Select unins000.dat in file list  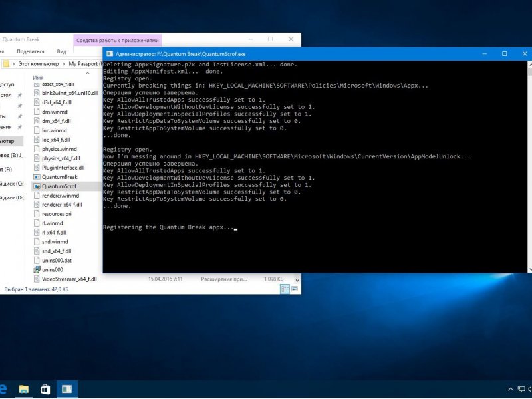coord(57,260)
